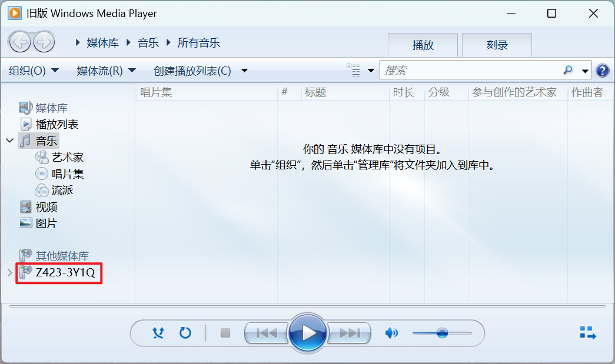
Task: Click the picture icon beside 图片
Action: [x=25, y=223]
